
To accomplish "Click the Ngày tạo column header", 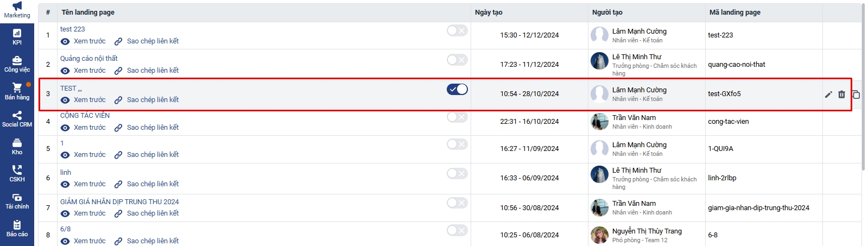I will tap(489, 12).
